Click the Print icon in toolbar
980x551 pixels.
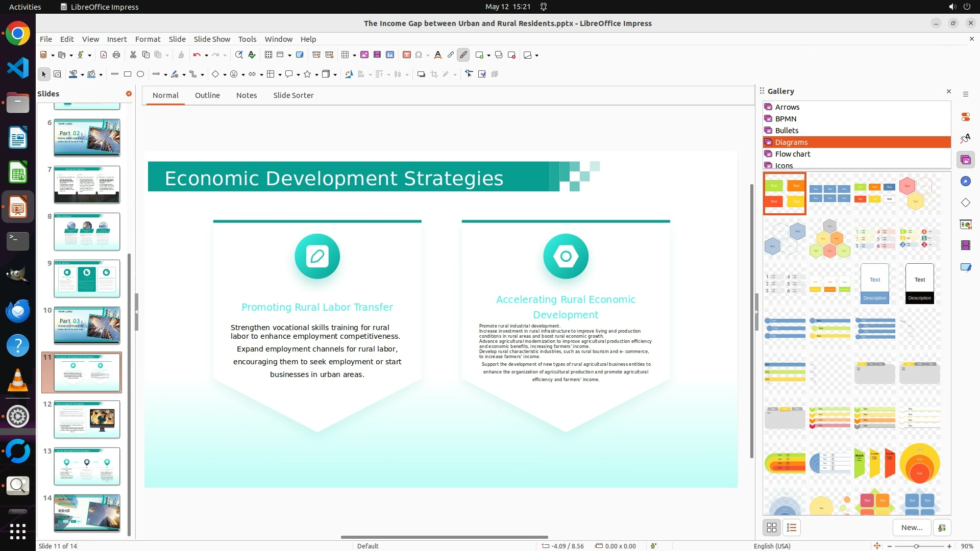[x=116, y=55]
